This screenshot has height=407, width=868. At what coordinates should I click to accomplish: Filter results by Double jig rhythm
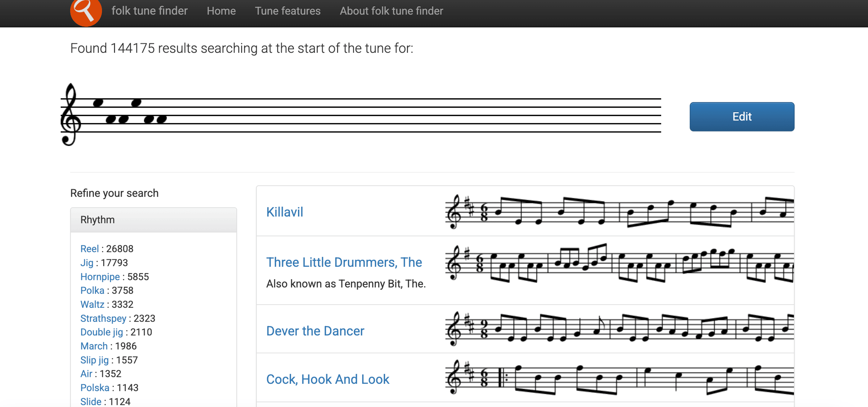coord(102,332)
